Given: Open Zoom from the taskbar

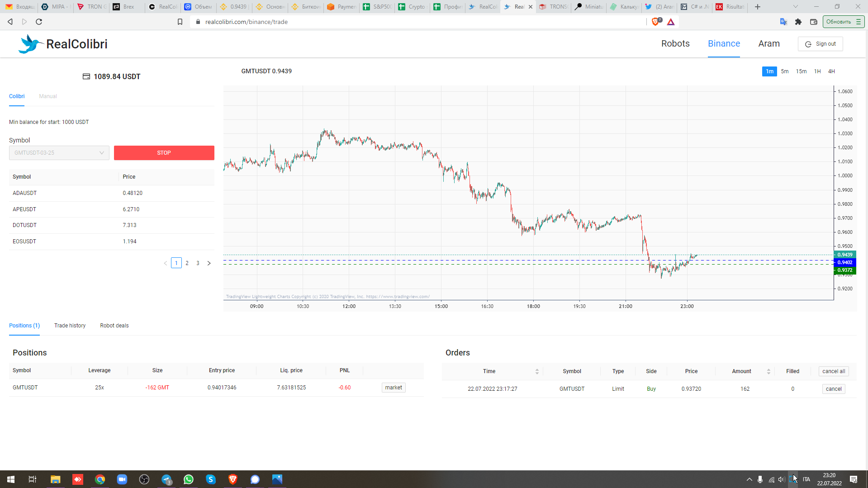Looking at the screenshot, I should coord(122,479).
